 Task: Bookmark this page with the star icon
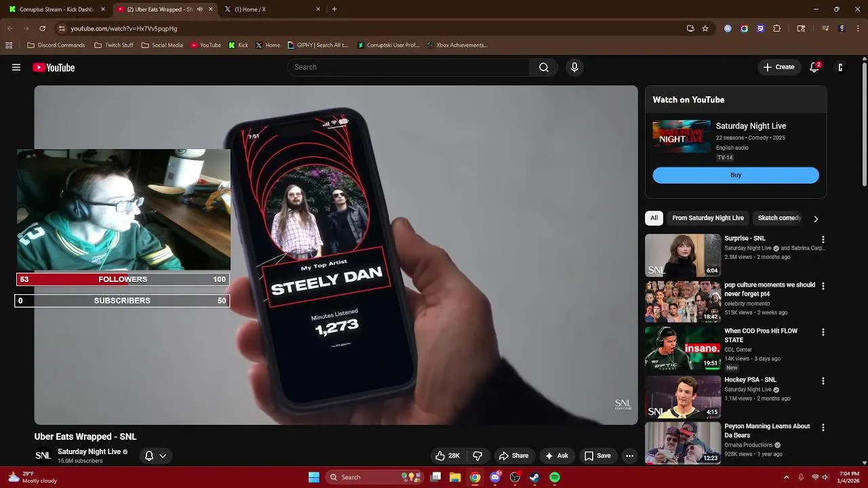pos(705,28)
